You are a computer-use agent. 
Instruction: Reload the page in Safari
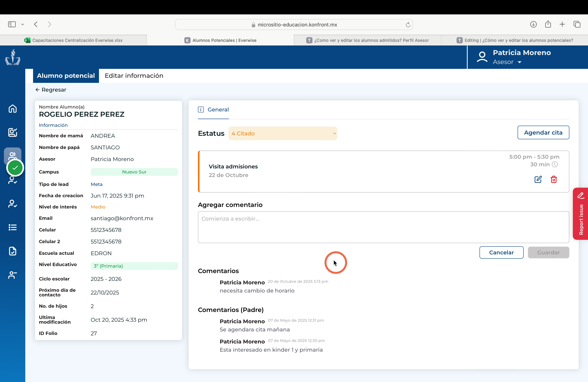point(408,25)
